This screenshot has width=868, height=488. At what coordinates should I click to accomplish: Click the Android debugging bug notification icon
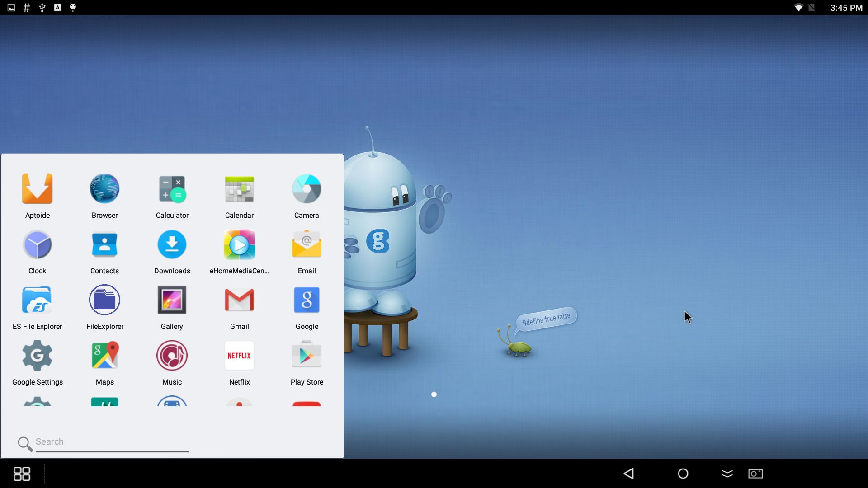pyautogui.click(x=73, y=8)
